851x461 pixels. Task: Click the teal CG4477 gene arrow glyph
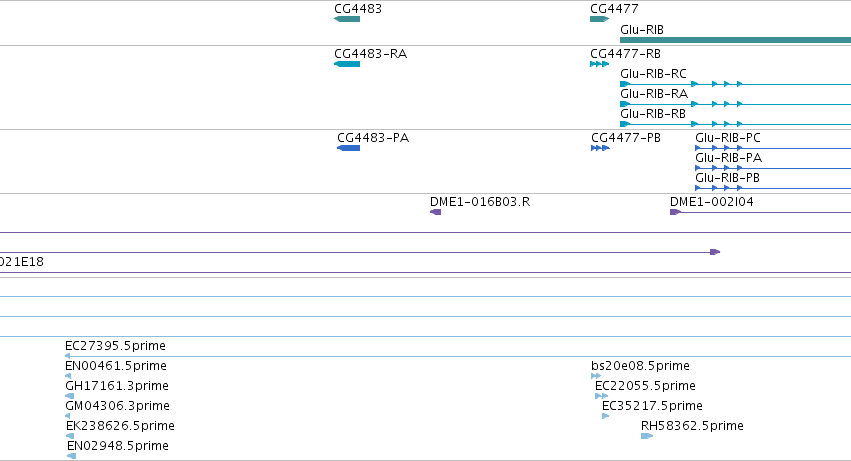pos(599,19)
